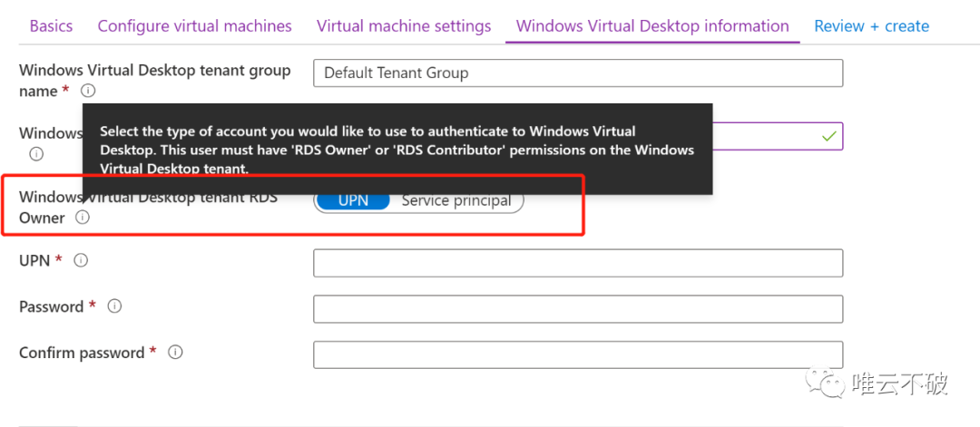Image resolution: width=980 pixels, height=427 pixels.
Task: Click info icon beside tenant RDS Owner
Action: click(x=83, y=218)
